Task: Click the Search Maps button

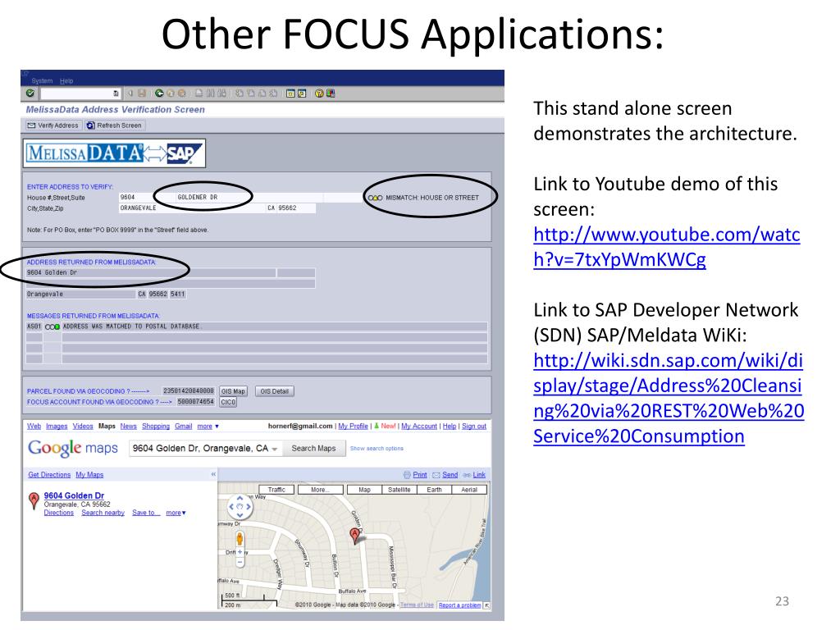Action: click(313, 449)
